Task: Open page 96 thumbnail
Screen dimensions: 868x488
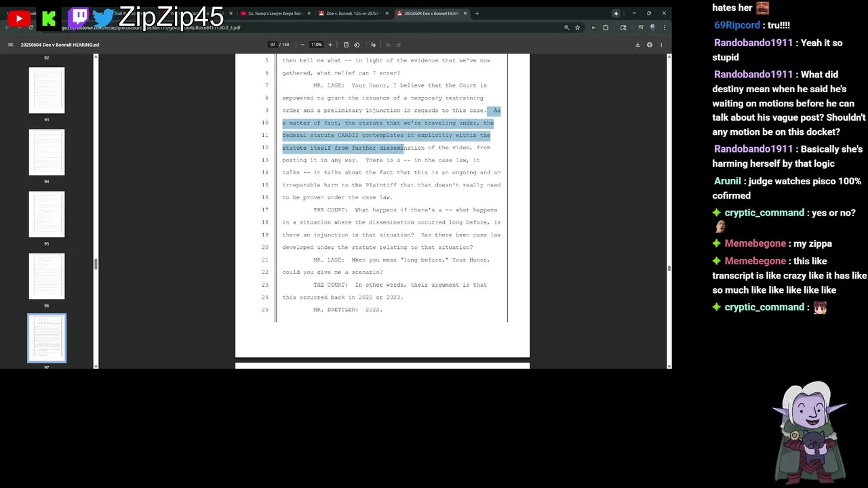Action: [x=47, y=277]
